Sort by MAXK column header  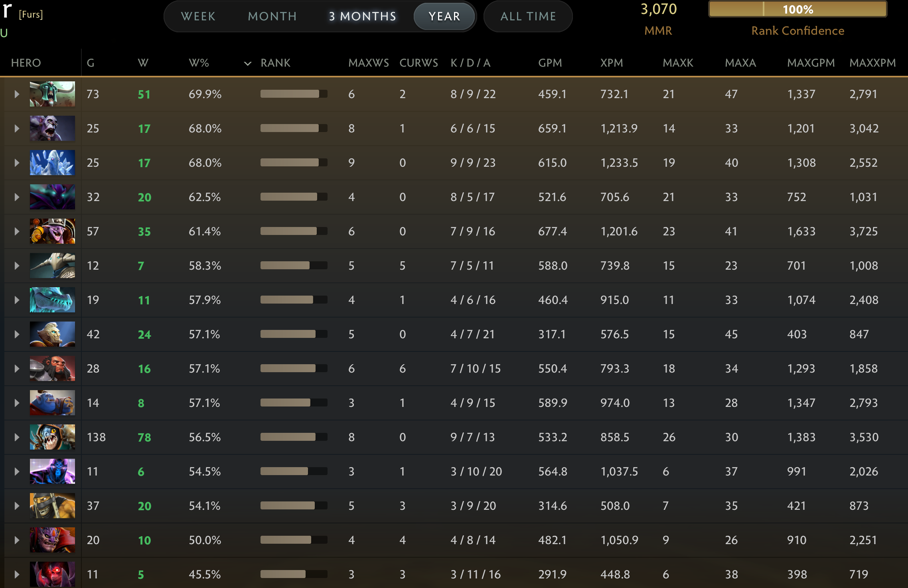pyautogui.click(x=678, y=63)
